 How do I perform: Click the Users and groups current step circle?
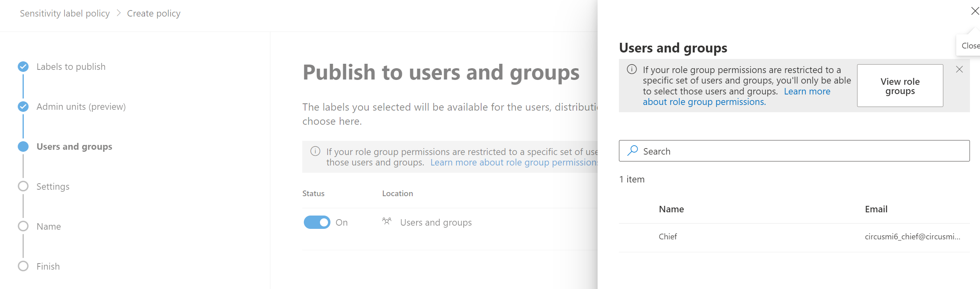click(23, 147)
